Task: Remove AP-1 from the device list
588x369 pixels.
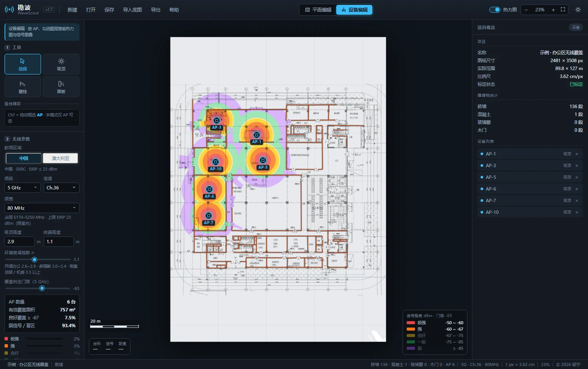Action: point(577,154)
